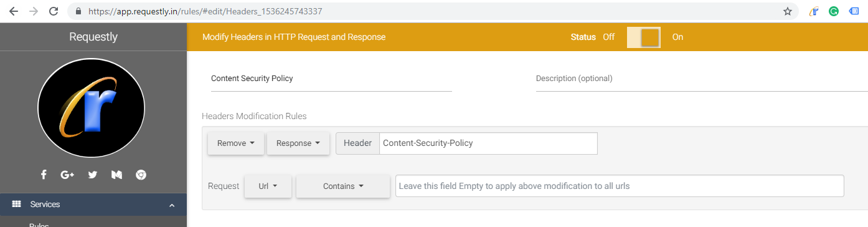Click the URL filter field left empty
Viewport: 868px width, 227px height.
(x=620, y=186)
